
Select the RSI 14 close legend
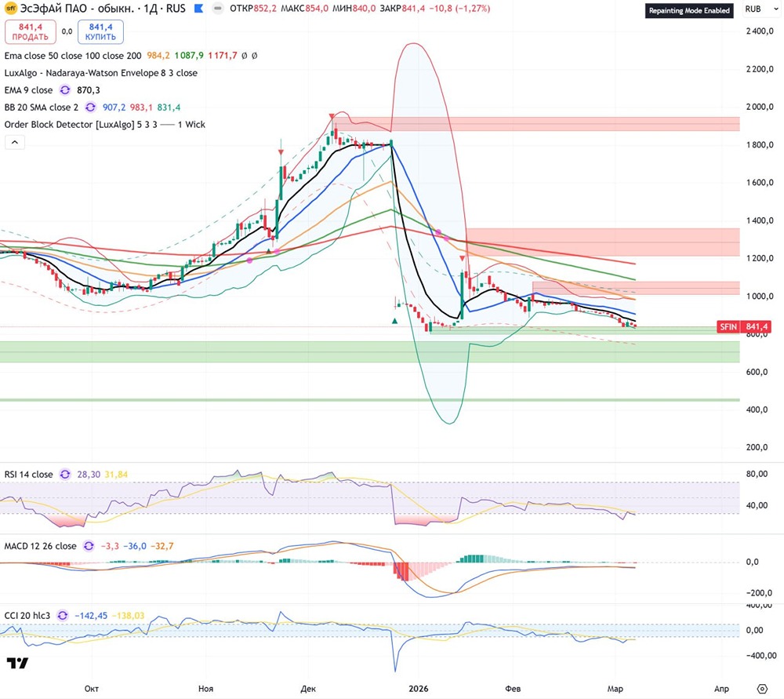(x=28, y=475)
